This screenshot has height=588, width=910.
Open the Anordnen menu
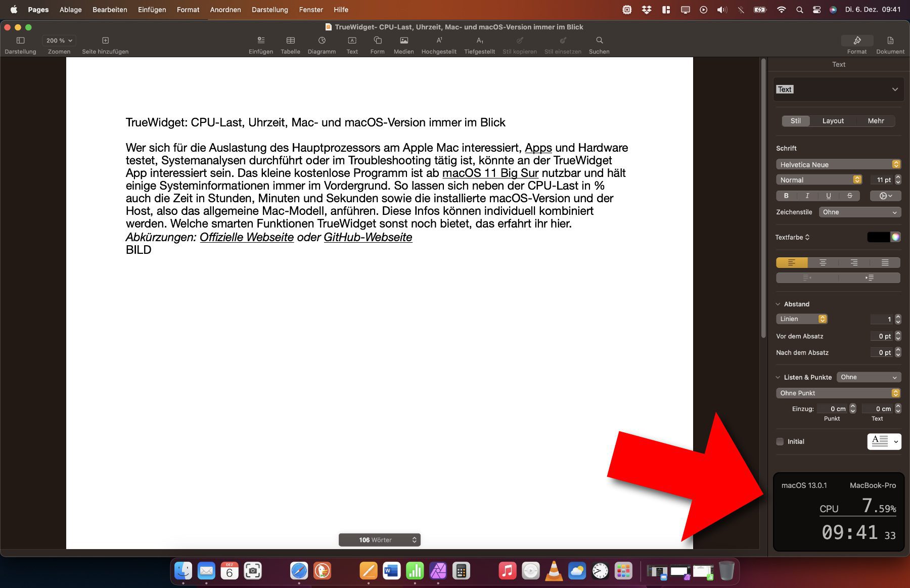click(225, 10)
